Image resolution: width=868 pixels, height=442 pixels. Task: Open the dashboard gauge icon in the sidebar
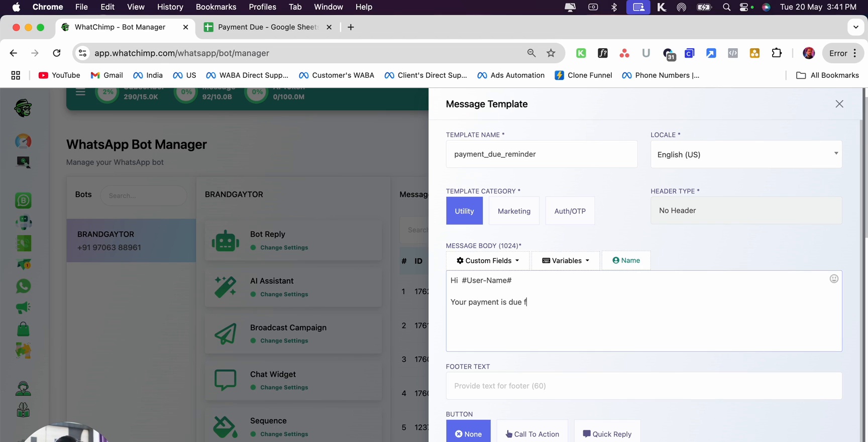click(23, 142)
